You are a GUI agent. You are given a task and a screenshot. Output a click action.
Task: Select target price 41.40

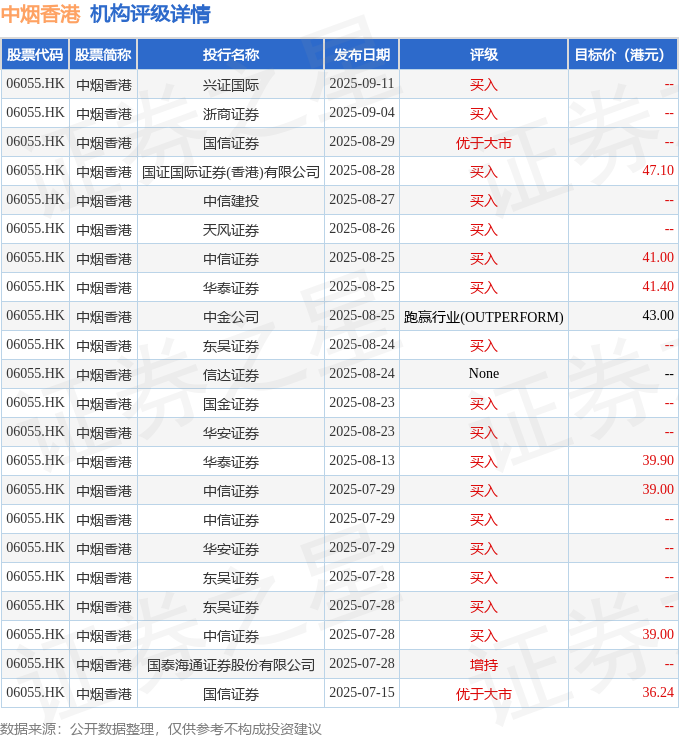658,287
